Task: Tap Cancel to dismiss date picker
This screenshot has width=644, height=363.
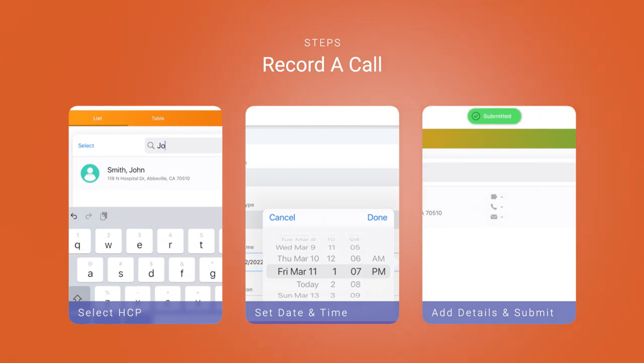Action: pyautogui.click(x=283, y=217)
